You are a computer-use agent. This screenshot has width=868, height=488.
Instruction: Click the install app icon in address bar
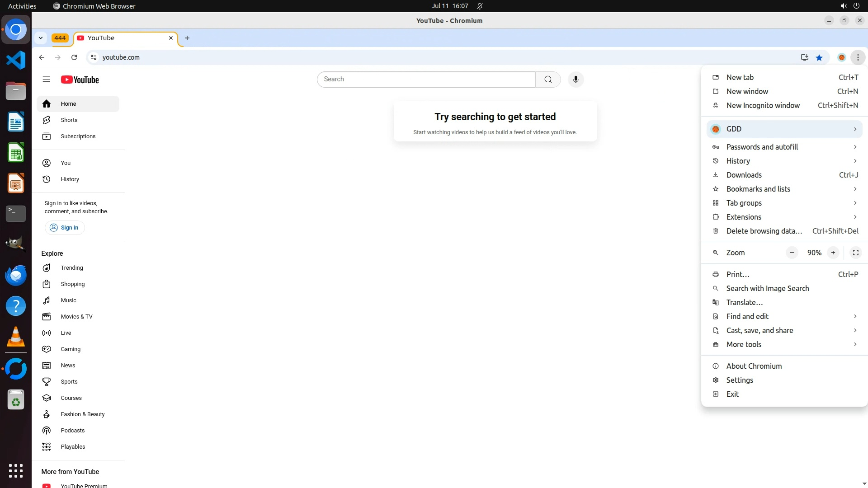click(x=804, y=57)
